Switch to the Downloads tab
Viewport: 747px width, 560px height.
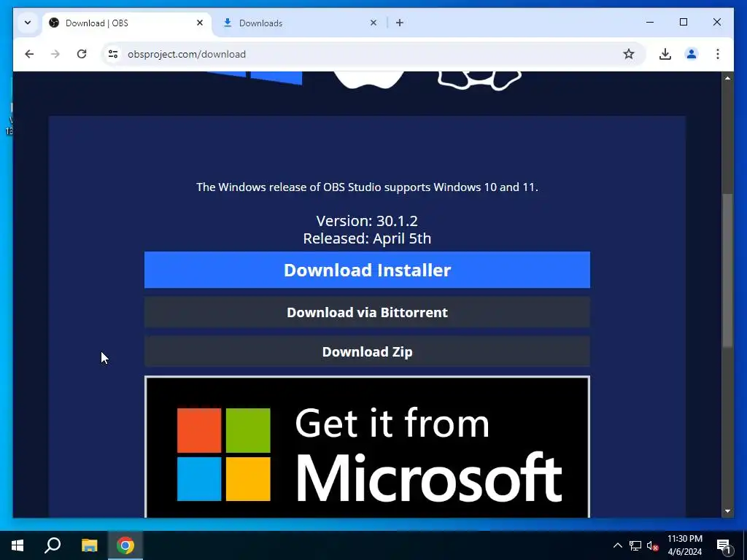click(300, 23)
